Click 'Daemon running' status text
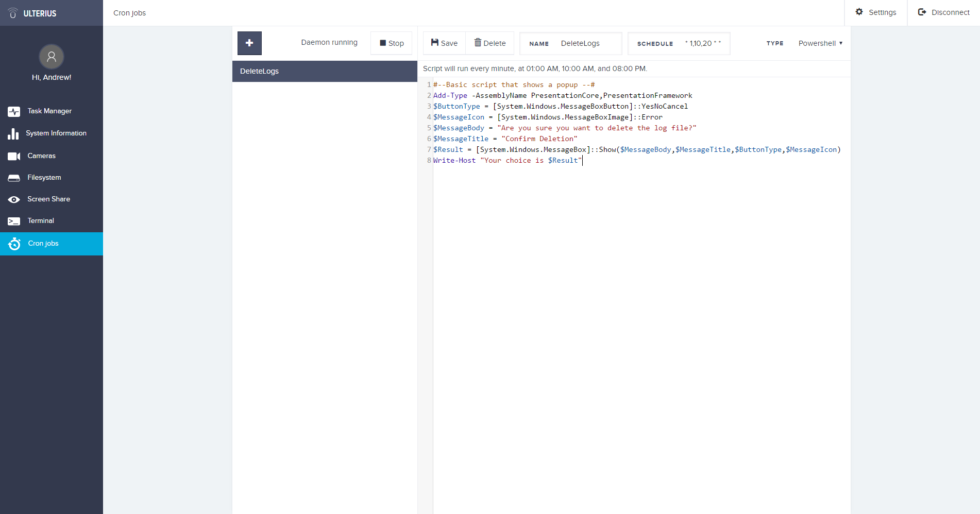Viewport: 980px width, 514px height. (x=329, y=42)
